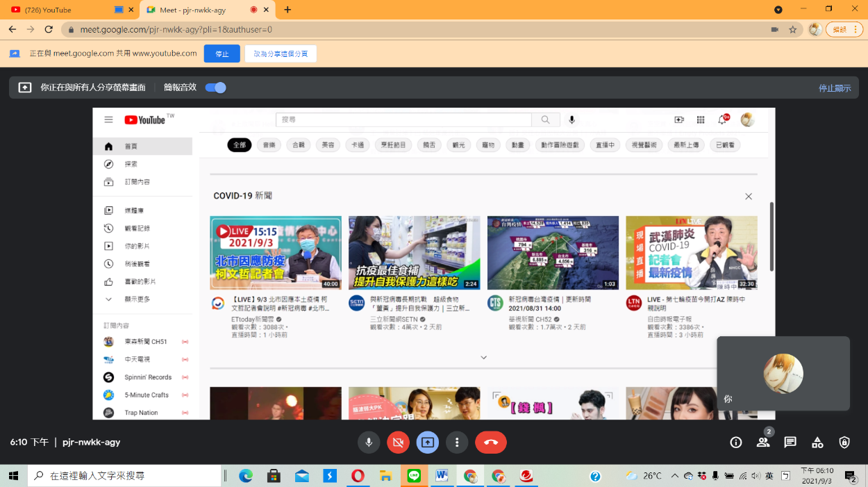The width and height of the screenshot is (868, 487).
Task: Open the Meet chat panel
Action: [x=790, y=443]
